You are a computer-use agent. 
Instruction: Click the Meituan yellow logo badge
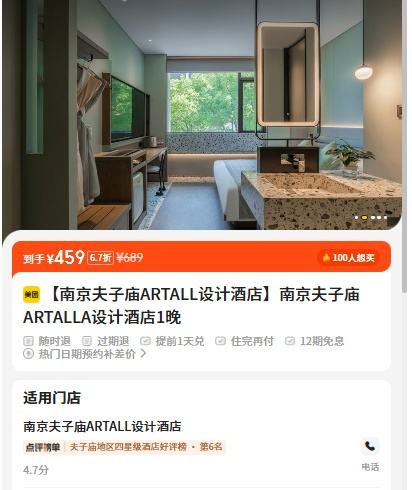(x=31, y=294)
